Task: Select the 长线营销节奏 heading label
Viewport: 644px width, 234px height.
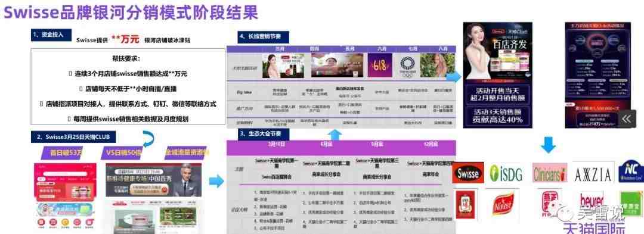Action: click(x=264, y=37)
